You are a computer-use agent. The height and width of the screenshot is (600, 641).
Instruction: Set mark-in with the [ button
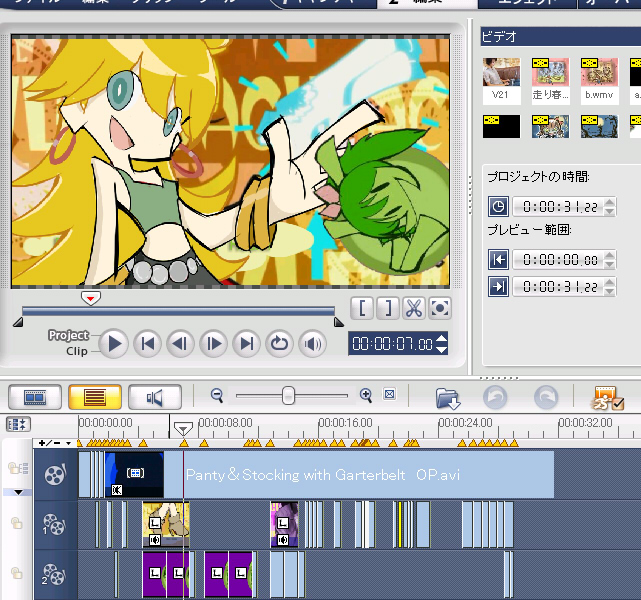[x=362, y=308]
